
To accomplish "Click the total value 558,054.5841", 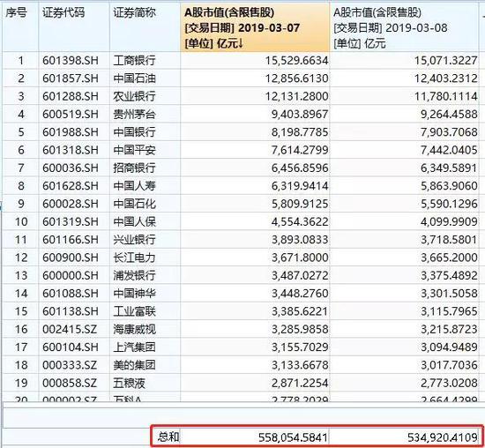I will (x=293, y=437).
